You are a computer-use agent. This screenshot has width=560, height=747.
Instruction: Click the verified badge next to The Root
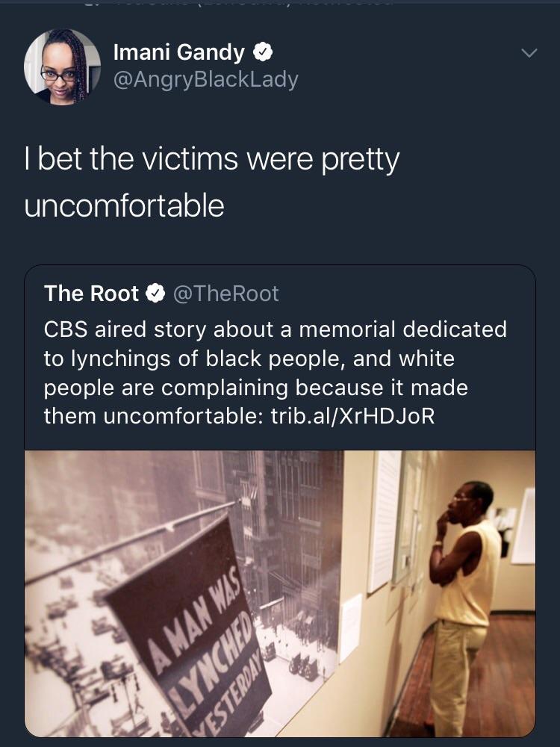tap(155, 293)
